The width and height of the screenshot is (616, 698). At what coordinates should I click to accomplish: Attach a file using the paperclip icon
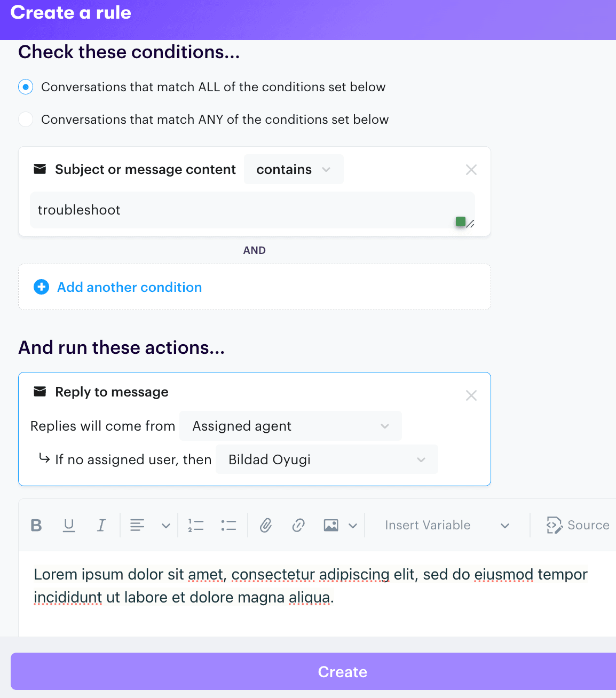tap(266, 525)
